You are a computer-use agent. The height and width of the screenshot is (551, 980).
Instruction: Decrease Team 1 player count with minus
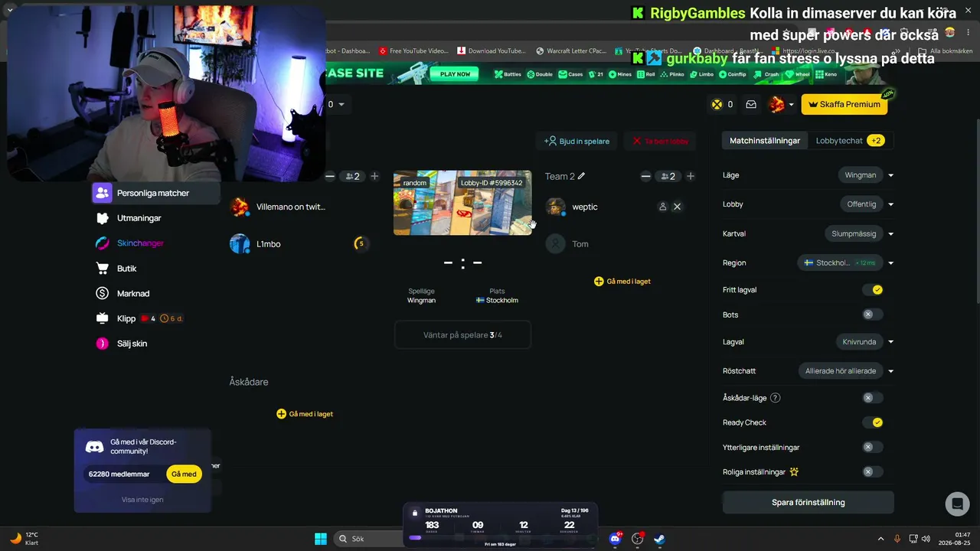(x=330, y=176)
